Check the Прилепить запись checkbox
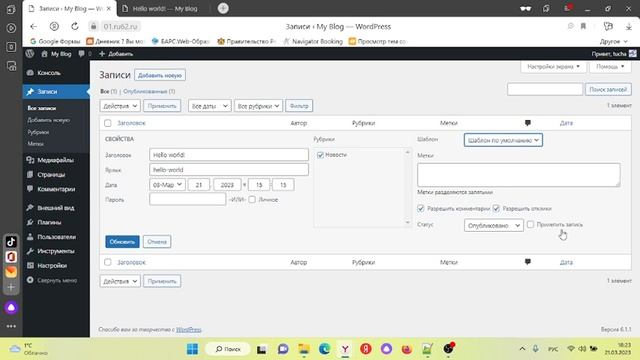The height and width of the screenshot is (360, 640). tap(530, 224)
